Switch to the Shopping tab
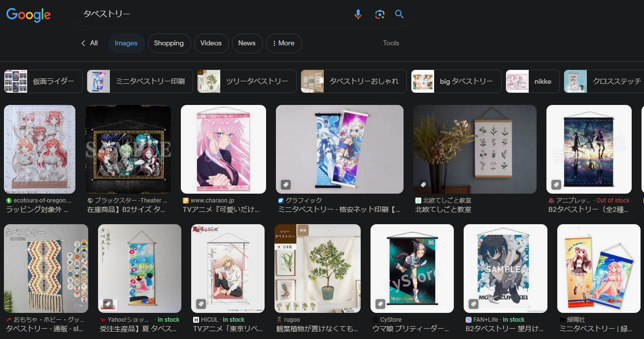Screen dimensions: 644x339 click(x=169, y=43)
